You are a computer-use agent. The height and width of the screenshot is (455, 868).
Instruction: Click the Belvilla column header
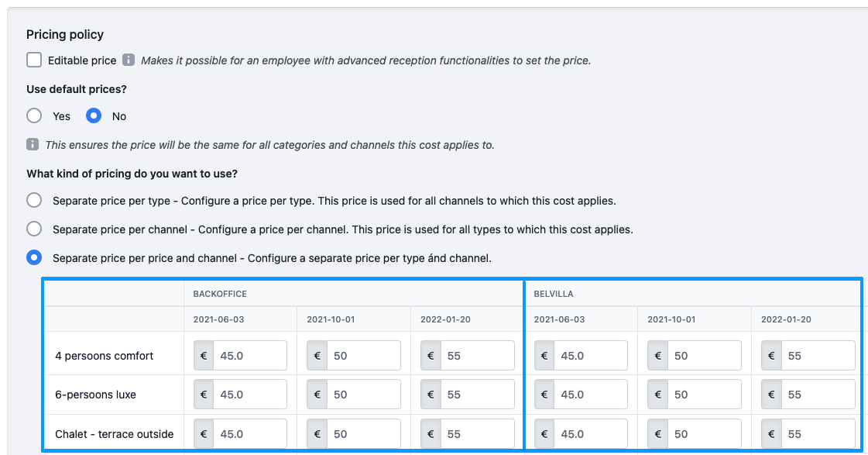pyautogui.click(x=554, y=294)
